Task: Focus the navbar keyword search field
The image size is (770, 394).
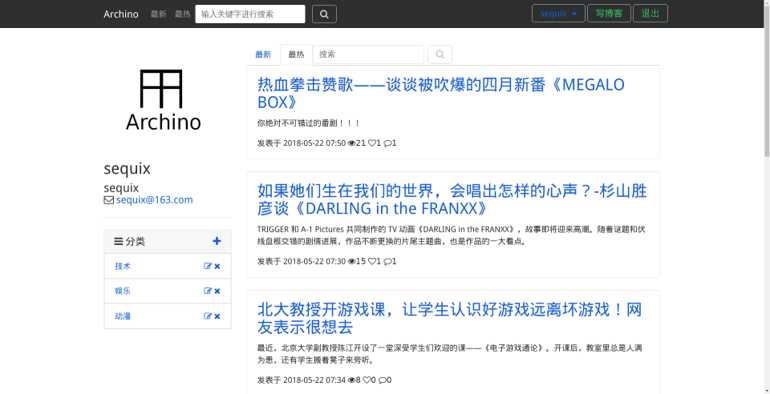Action: coord(250,14)
